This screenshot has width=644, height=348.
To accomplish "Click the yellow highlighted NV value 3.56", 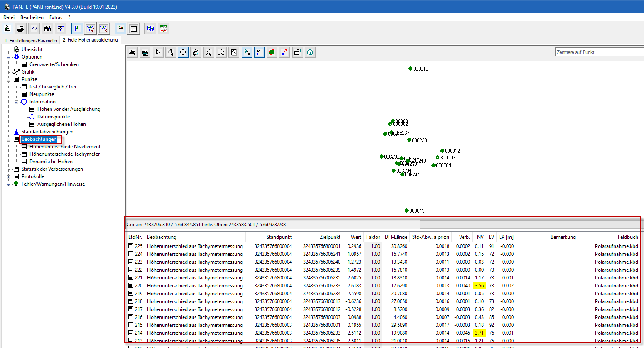I will [479, 286].
